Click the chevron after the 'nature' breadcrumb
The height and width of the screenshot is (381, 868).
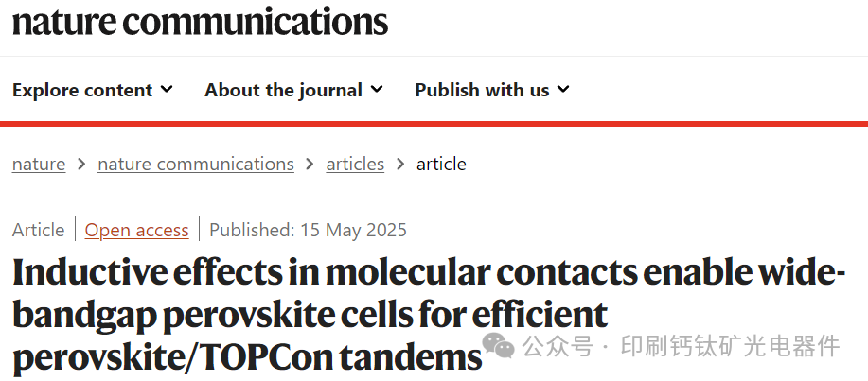(81, 165)
